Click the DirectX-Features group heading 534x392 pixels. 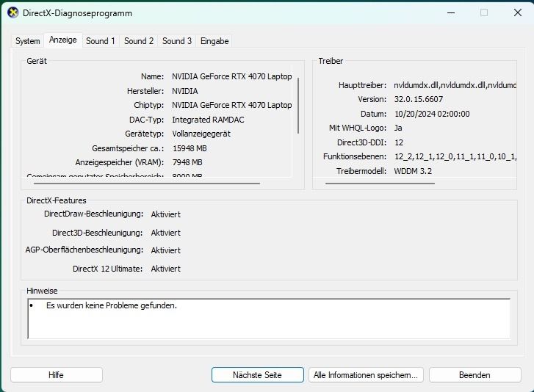[x=57, y=200]
